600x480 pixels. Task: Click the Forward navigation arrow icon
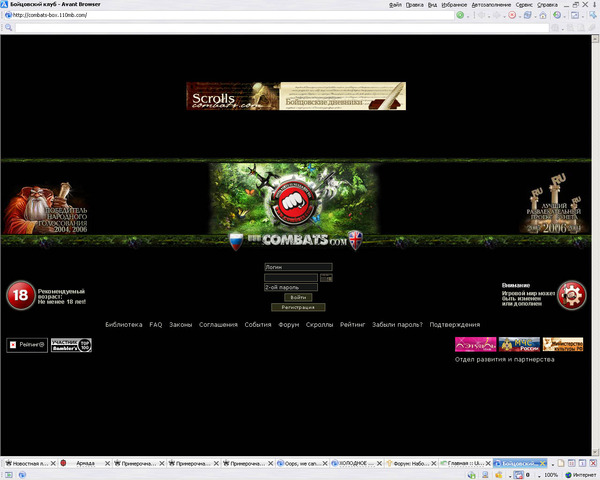pos(497,15)
